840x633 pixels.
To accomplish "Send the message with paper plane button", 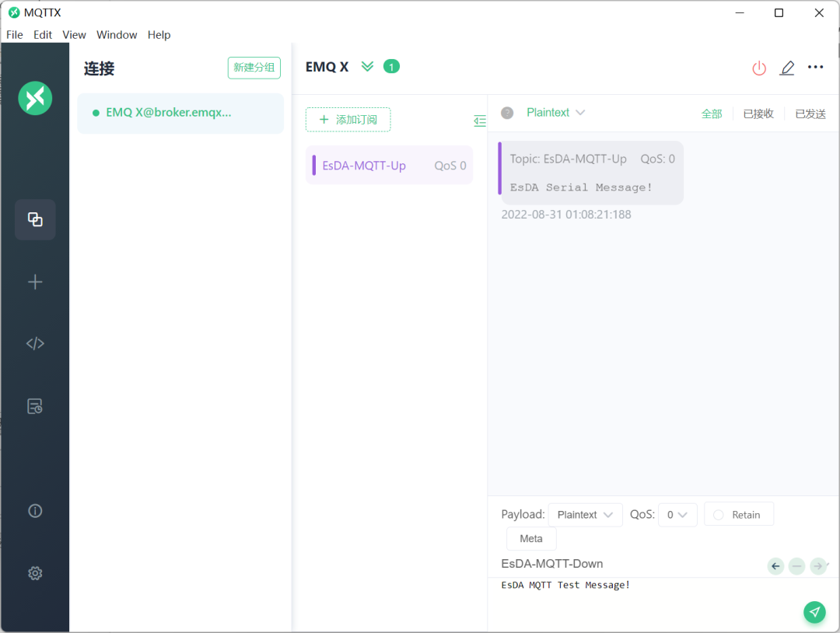I will coord(814,612).
